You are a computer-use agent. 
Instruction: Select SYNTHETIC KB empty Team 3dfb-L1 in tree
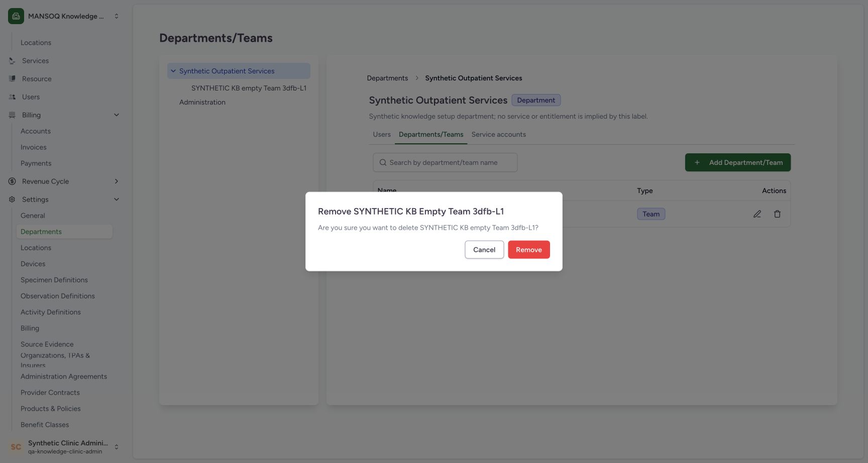249,88
